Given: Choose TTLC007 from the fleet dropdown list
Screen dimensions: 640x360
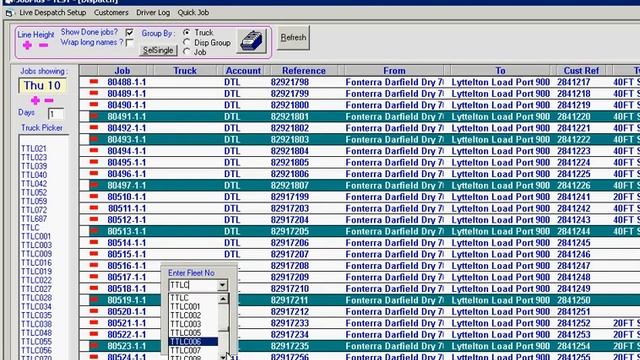Looking at the screenshot, I should 185,350.
